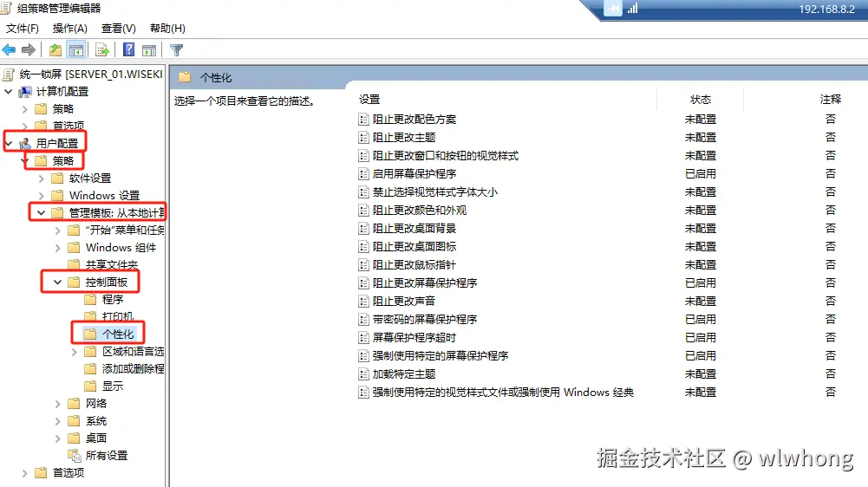Select the 显示 tree folder
868x487 pixels.
(x=113, y=386)
